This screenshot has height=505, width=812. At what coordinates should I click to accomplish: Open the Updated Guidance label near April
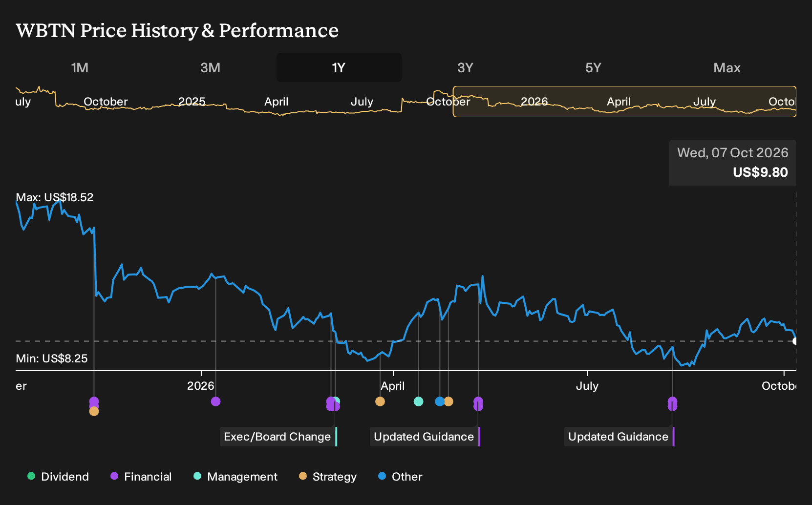tap(425, 437)
